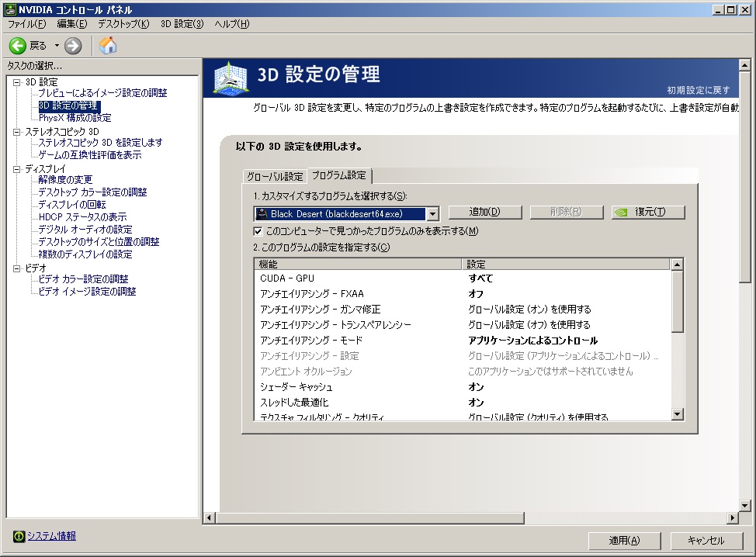Image resolution: width=756 pixels, height=557 pixels.
Task: Select HDCP ステータスの表示 in tree
Action: point(82,217)
